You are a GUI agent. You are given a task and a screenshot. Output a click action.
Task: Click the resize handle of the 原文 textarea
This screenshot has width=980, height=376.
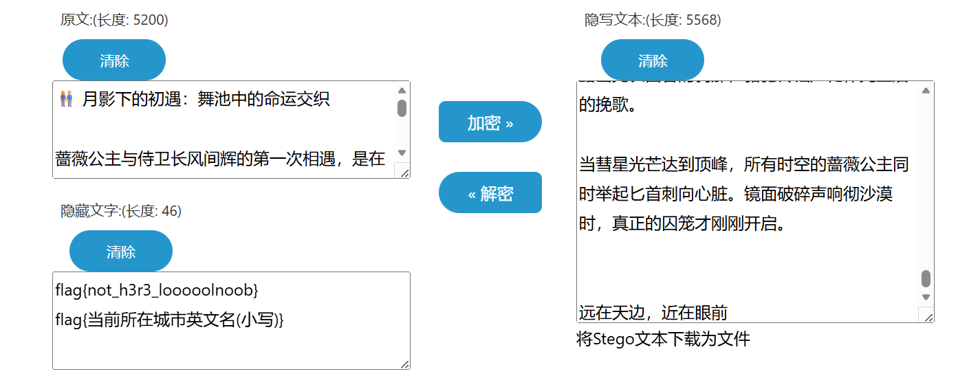click(x=404, y=173)
